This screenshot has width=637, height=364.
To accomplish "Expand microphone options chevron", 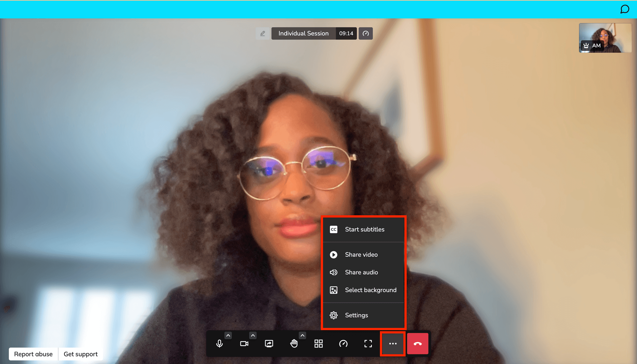I will (x=228, y=335).
